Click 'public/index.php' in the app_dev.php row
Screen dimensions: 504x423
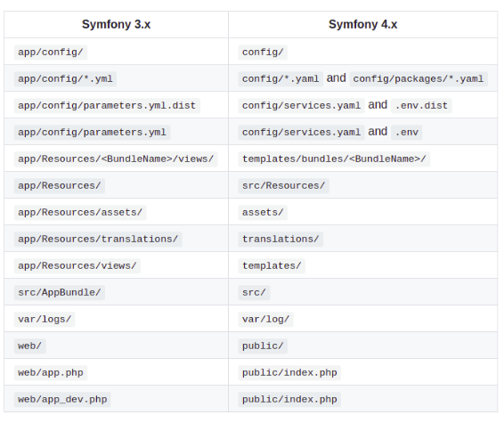(289, 399)
